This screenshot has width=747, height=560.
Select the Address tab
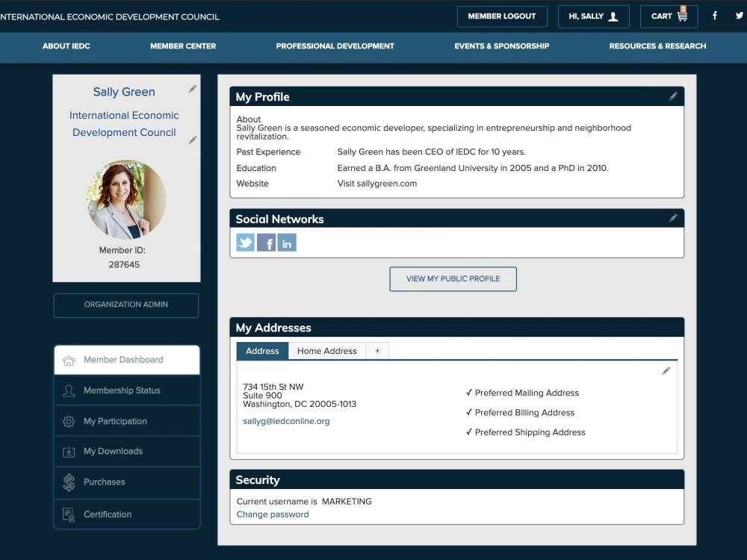[x=262, y=351]
